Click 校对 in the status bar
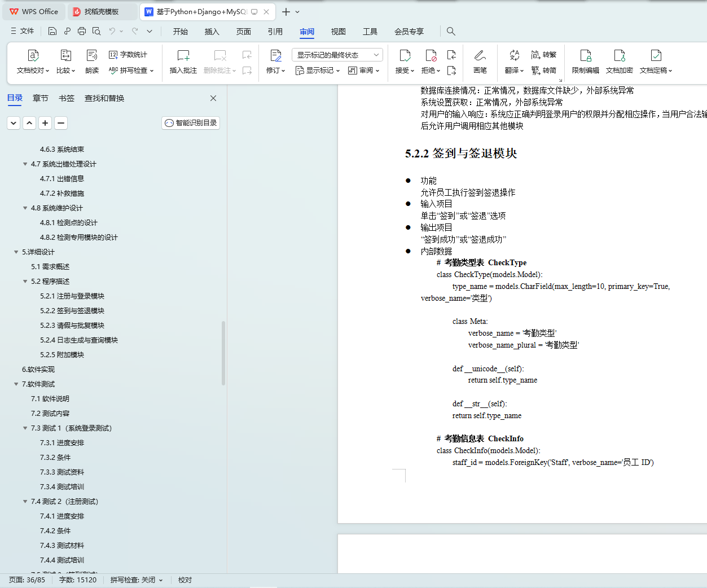The width and height of the screenshot is (707, 588). tap(185, 580)
